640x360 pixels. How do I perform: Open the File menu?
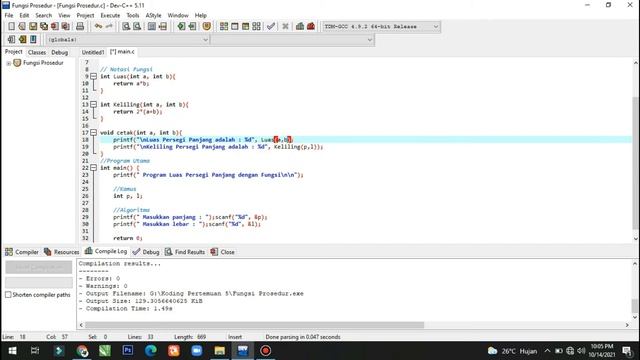[x=9, y=16]
